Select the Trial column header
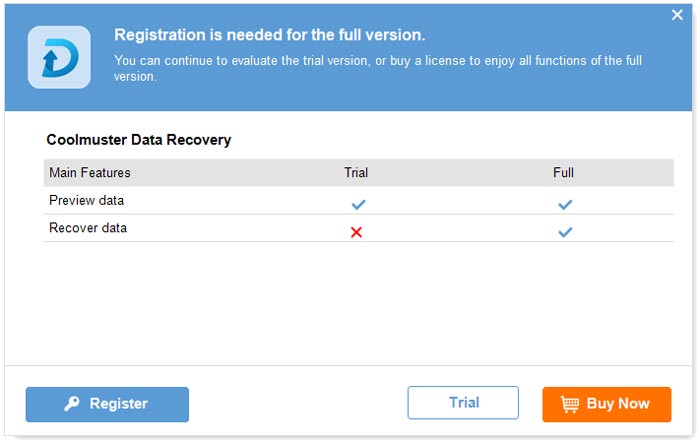Viewport: 700px width, 442px height. click(x=356, y=173)
